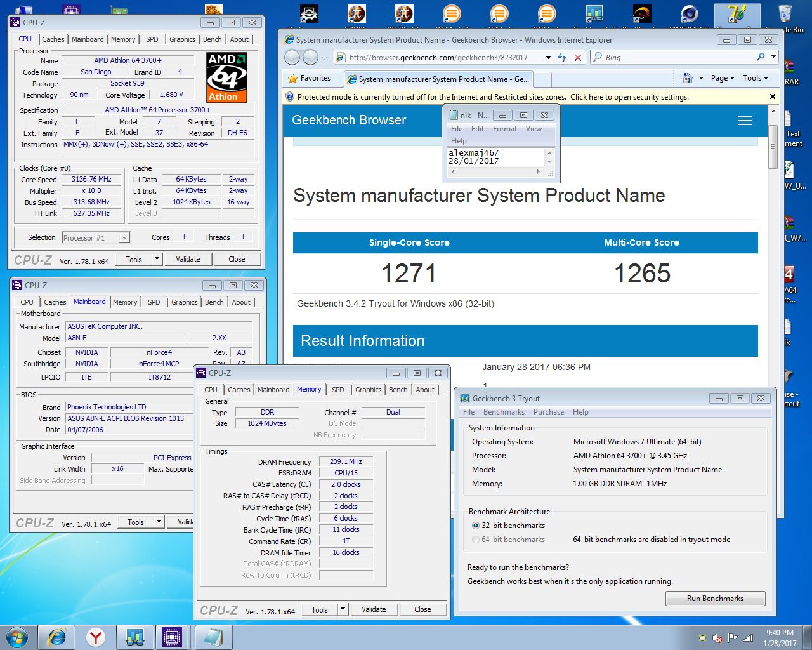Click the Single-Core Score value 1271
The width and height of the screenshot is (812, 650).
coord(409,274)
